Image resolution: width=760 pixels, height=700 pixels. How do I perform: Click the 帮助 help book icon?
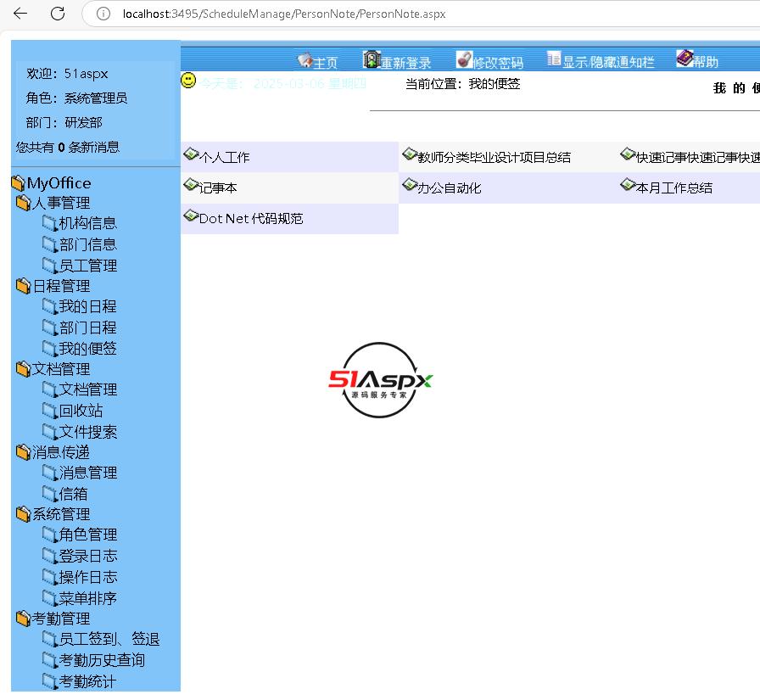coord(685,59)
